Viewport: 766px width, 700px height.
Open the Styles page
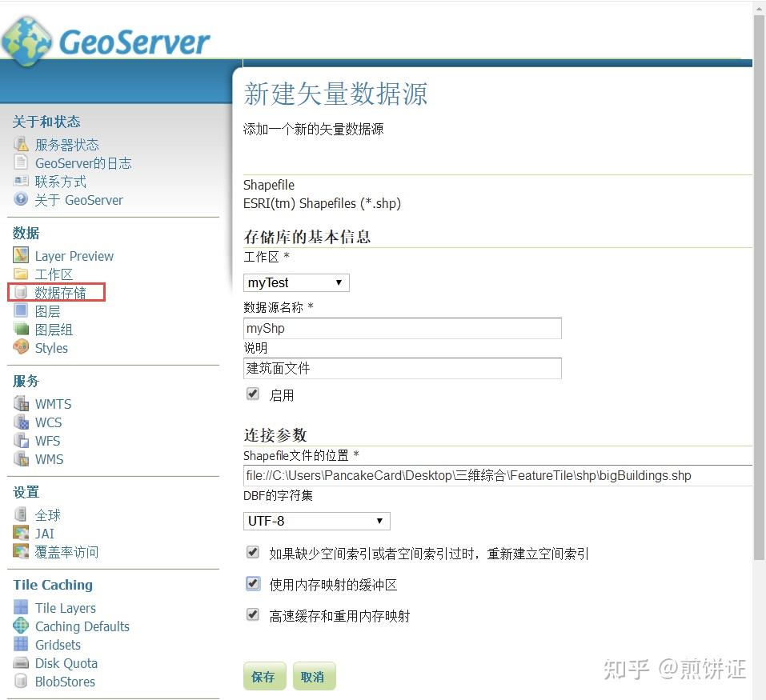[50, 347]
